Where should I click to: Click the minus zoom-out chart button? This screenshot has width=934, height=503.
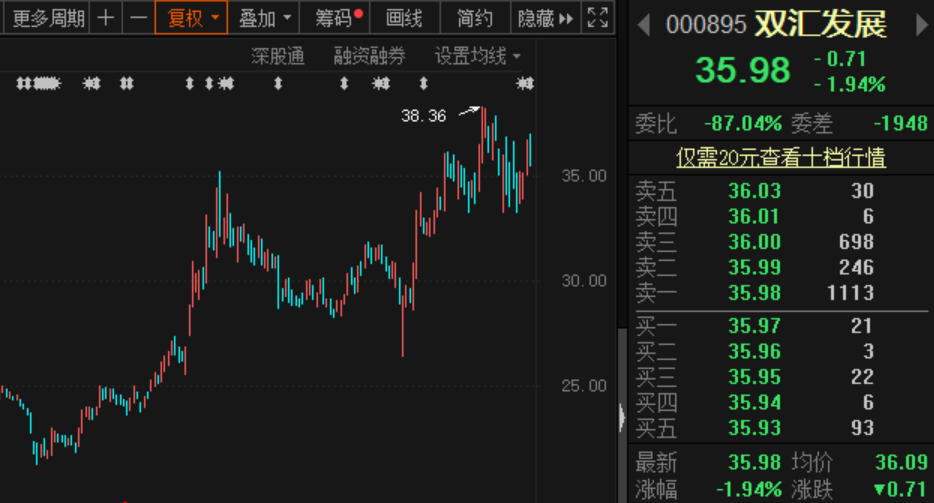138,17
